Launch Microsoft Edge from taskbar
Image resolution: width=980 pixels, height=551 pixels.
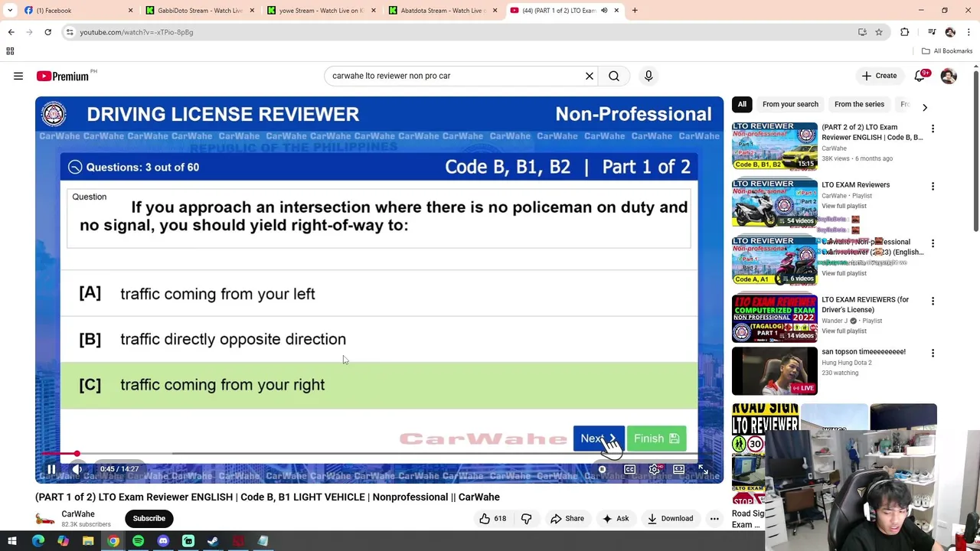click(38, 542)
